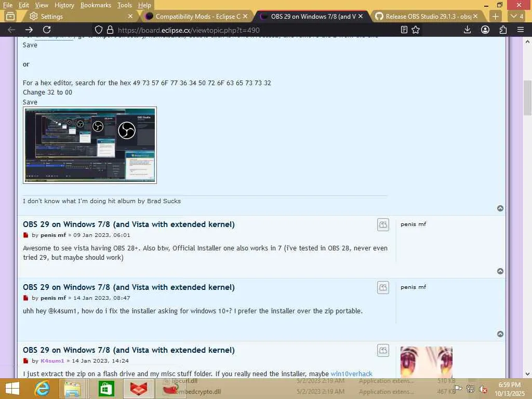This screenshot has height=399, width=532.
Task: Open the post title dated 14 Jan 2023, 14:24
Action: click(x=129, y=350)
